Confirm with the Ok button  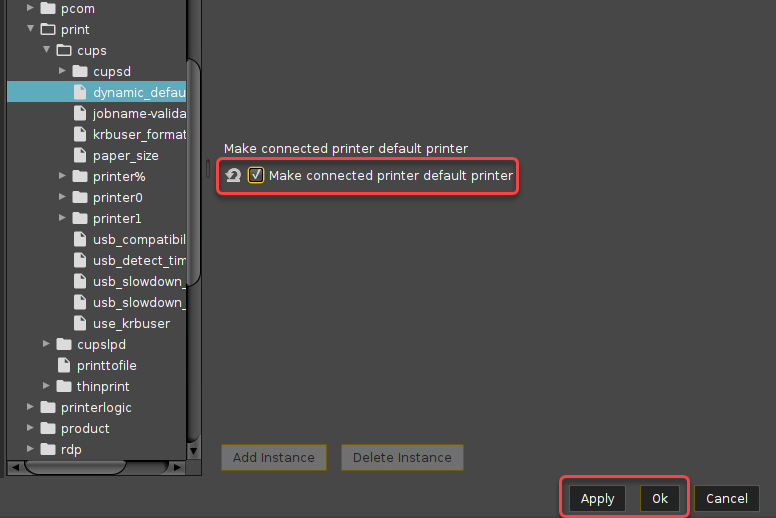coord(659,498)
